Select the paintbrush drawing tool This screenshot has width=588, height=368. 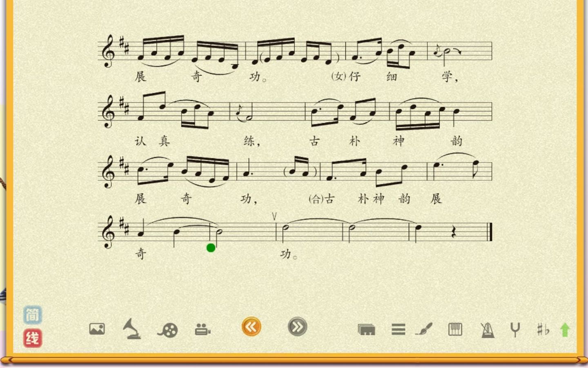click(424, 329)
